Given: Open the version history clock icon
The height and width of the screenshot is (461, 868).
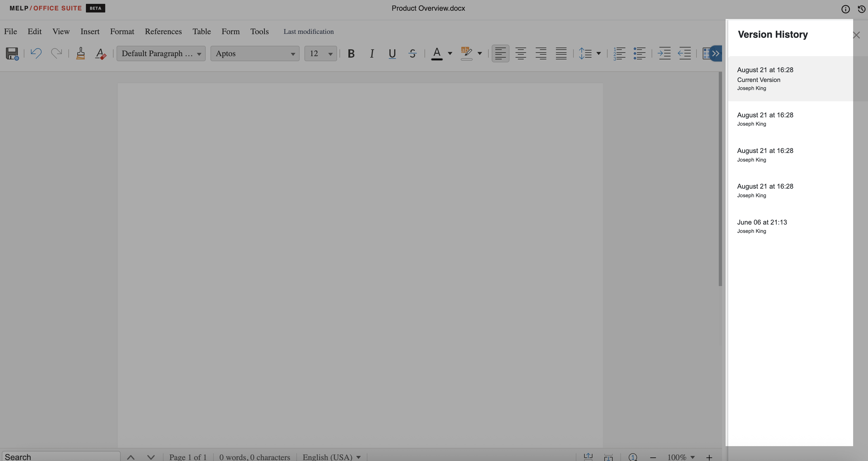Looking at the screenshot, I should (x=861, y=9).
